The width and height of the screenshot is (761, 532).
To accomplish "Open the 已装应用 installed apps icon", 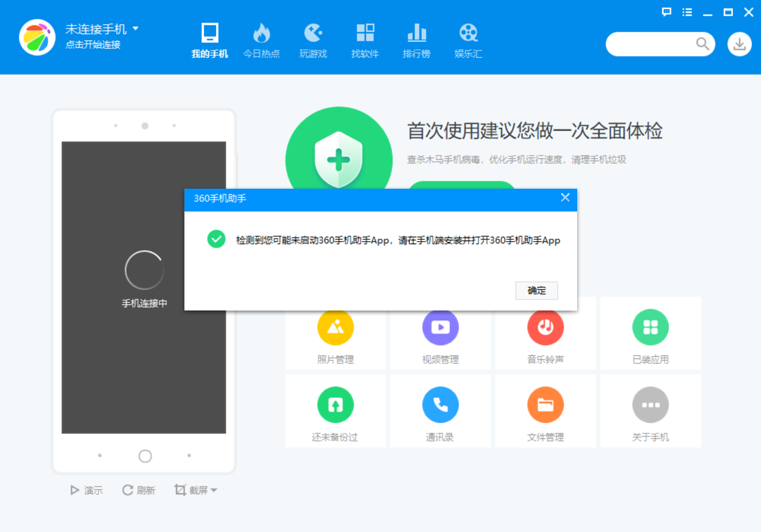I will (650, 327).
